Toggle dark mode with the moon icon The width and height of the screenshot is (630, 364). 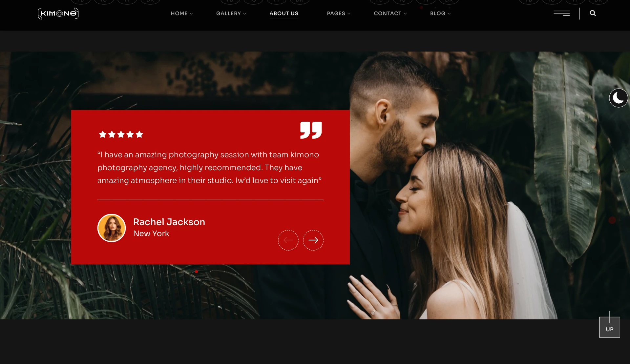coord(618,98)
